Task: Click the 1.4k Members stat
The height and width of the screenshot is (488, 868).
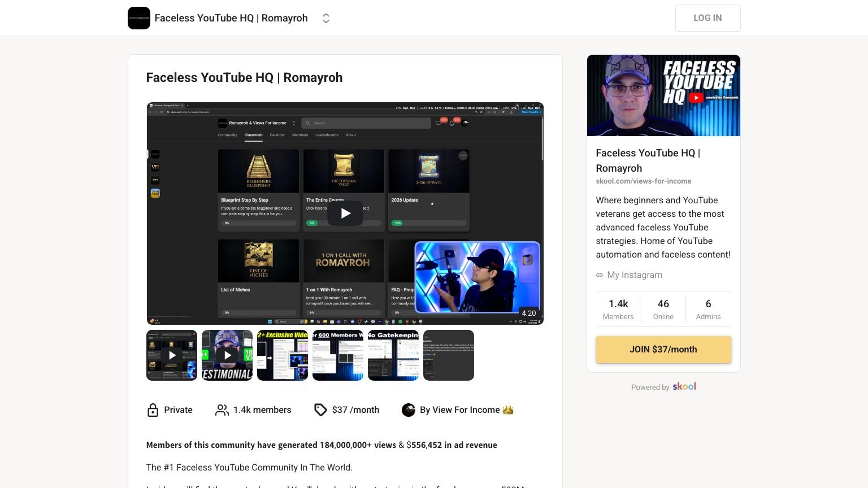Action: [618, 309]
